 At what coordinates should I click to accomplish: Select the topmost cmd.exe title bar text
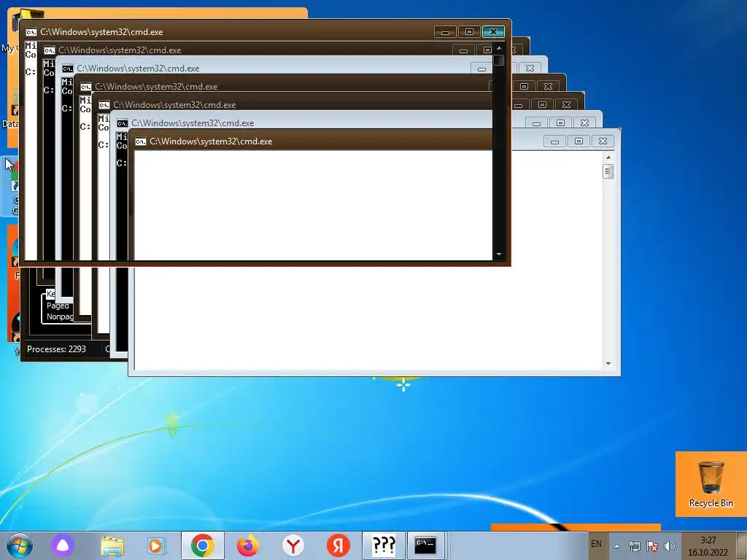101,32
